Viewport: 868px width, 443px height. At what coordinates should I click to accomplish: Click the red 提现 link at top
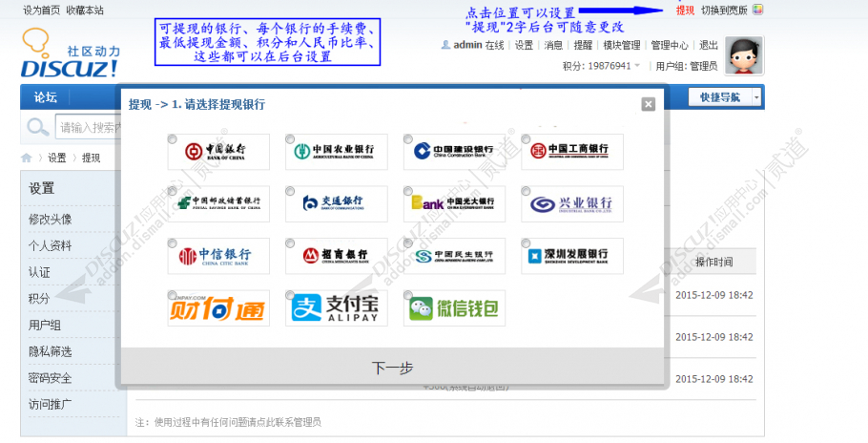(x=685, y=10)
